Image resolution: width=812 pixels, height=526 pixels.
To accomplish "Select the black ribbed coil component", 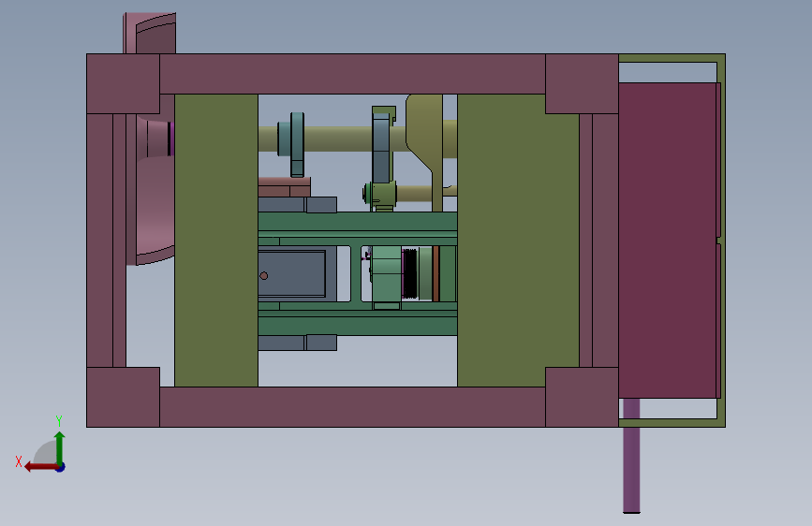I will (x=409, y=273).
